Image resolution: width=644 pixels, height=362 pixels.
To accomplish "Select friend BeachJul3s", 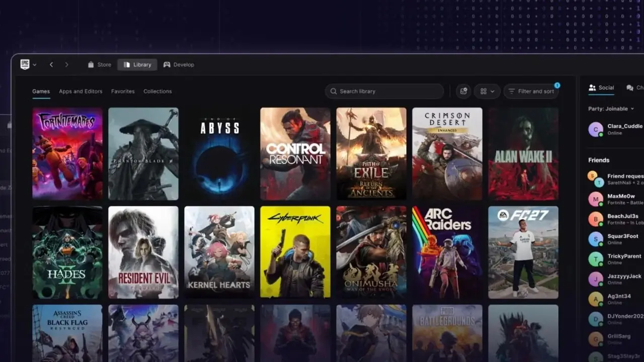I will (616, 219).
